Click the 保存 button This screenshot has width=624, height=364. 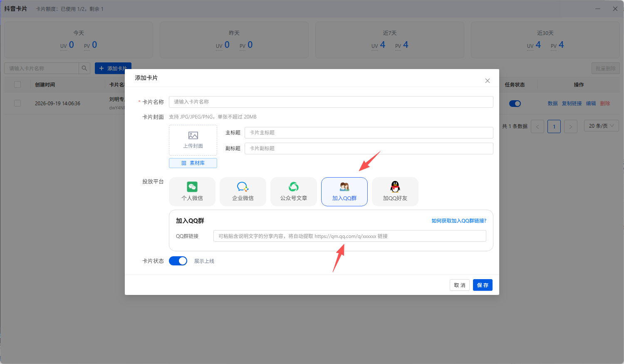[483, 285]
